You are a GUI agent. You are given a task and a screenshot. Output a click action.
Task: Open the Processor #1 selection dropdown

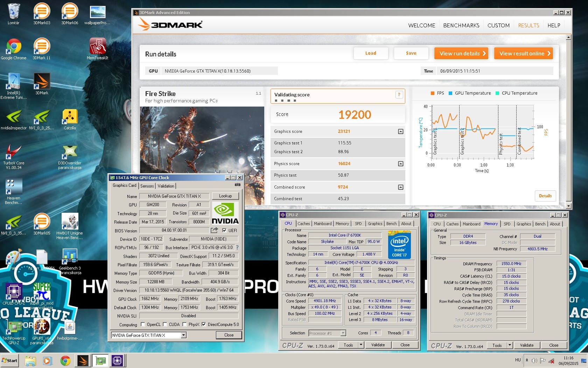343,333
